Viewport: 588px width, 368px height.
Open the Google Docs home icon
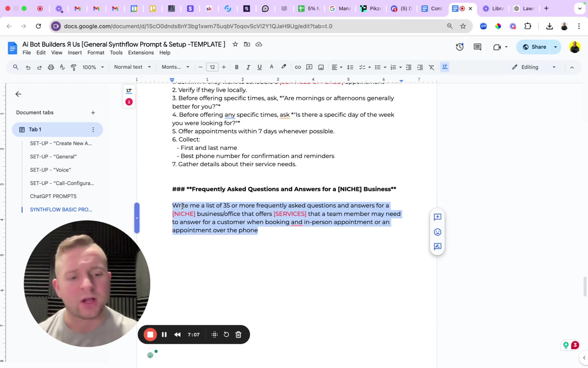[x=12, y=48]
